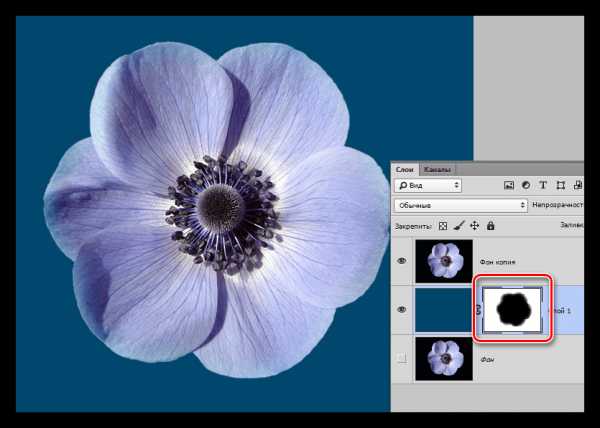
Task: Lock layer position move icon
Action: coord(474,226)
